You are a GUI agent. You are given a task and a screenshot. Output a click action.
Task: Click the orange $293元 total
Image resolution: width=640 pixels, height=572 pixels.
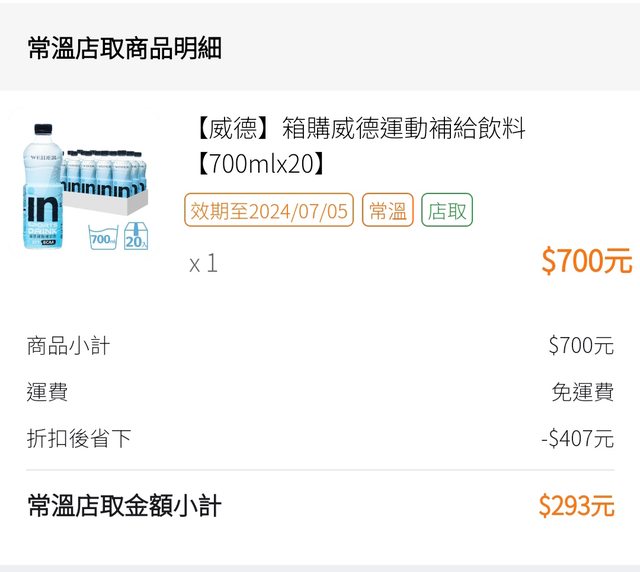(x=576, y=506)
